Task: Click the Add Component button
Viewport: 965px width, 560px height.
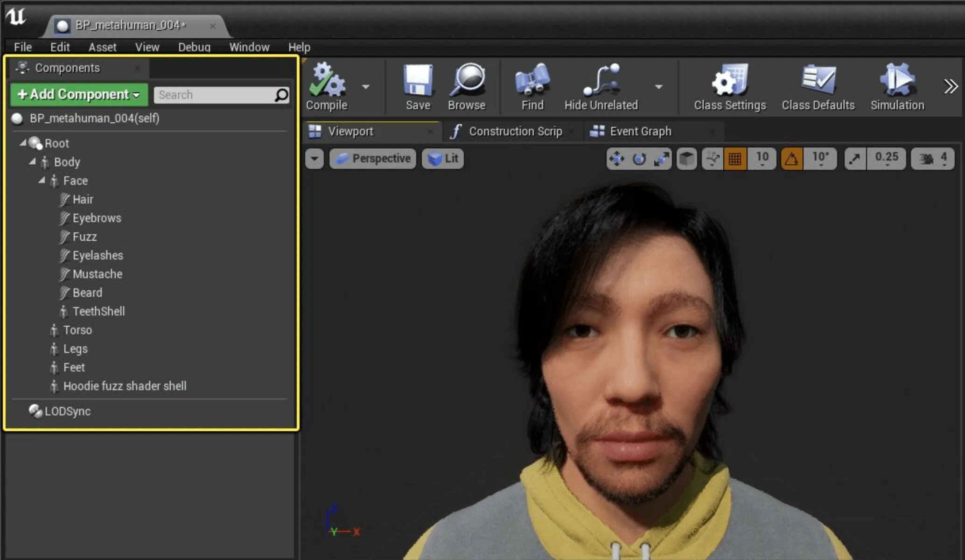Action: [x=79, y=95]
